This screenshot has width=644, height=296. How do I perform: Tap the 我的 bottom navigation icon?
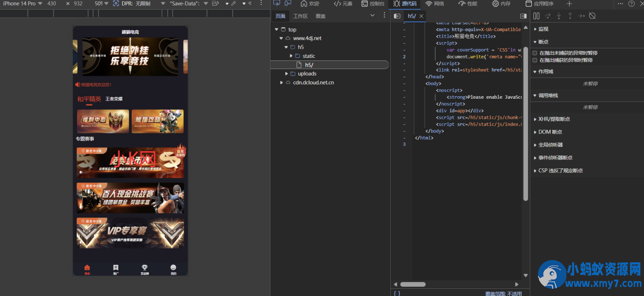pos(173,269)
